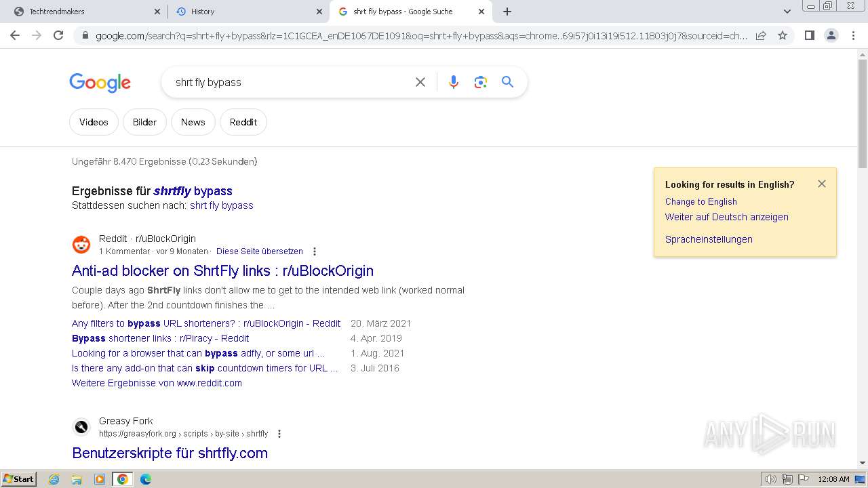Close the Google Suche tab
The width and height of the screenshot is (868, 488).
tap(481, 12)
